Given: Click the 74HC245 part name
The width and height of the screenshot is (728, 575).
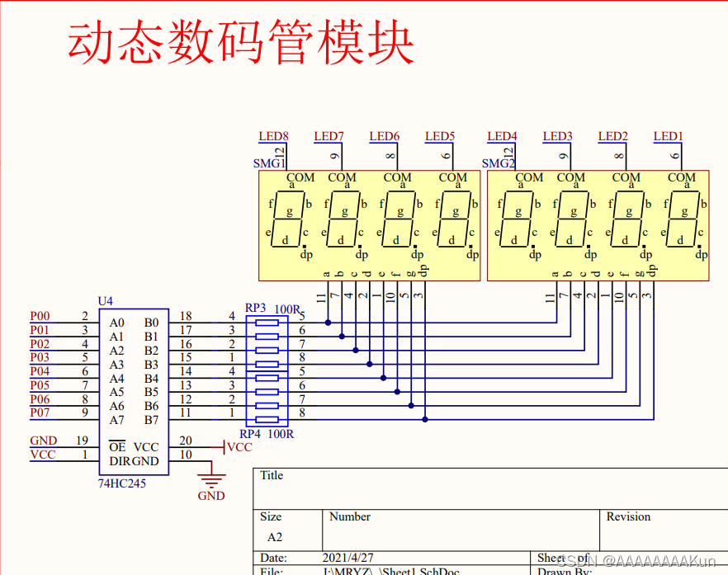Looking at the screenshot, I should [x=121, y=483].
